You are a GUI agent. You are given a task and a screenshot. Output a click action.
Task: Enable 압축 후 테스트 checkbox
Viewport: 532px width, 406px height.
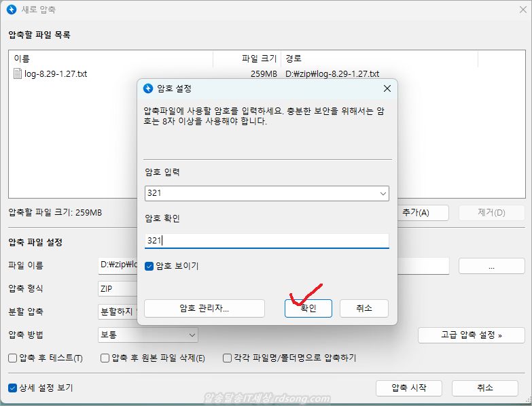(x=12, y=358)
